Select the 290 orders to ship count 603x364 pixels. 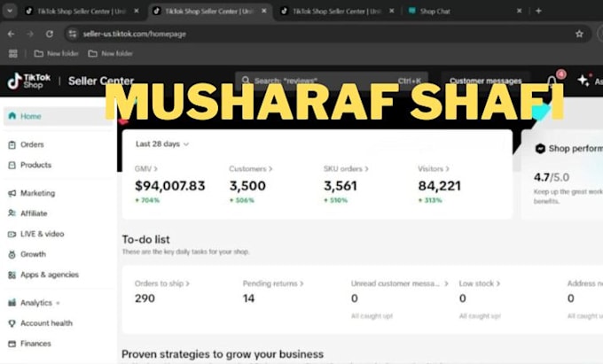pos(145,298)
